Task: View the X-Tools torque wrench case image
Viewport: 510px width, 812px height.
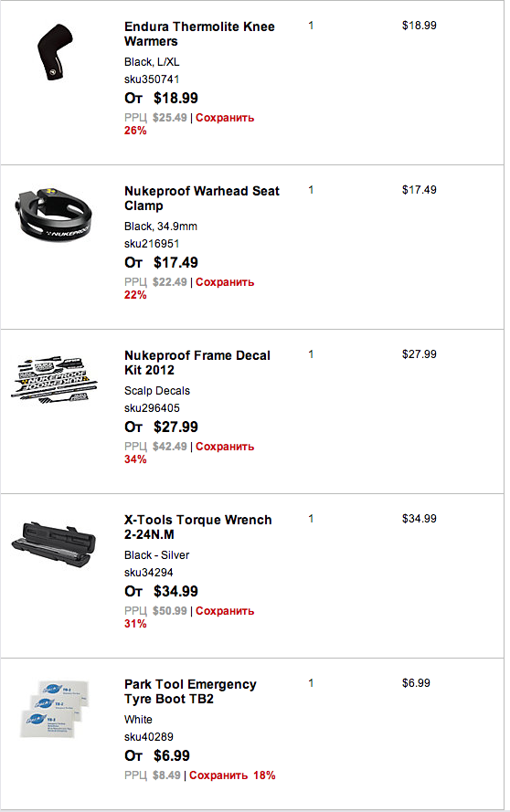Action: coord(54,545)
